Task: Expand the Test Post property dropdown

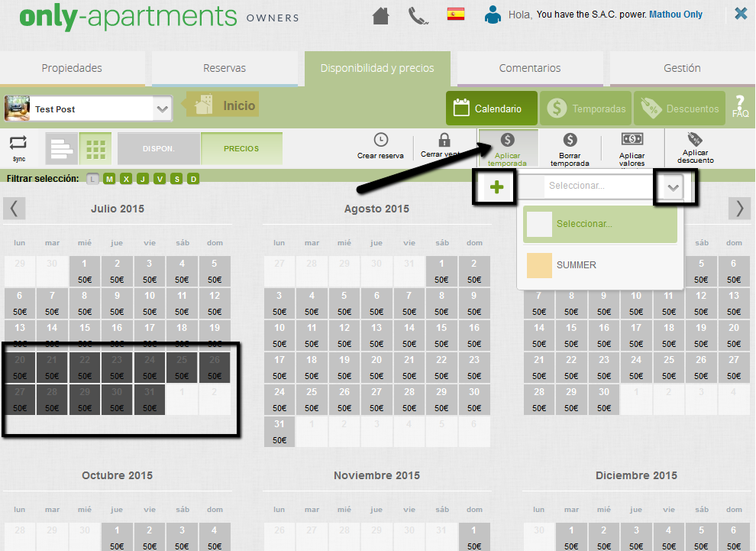Action: [162, 109]
